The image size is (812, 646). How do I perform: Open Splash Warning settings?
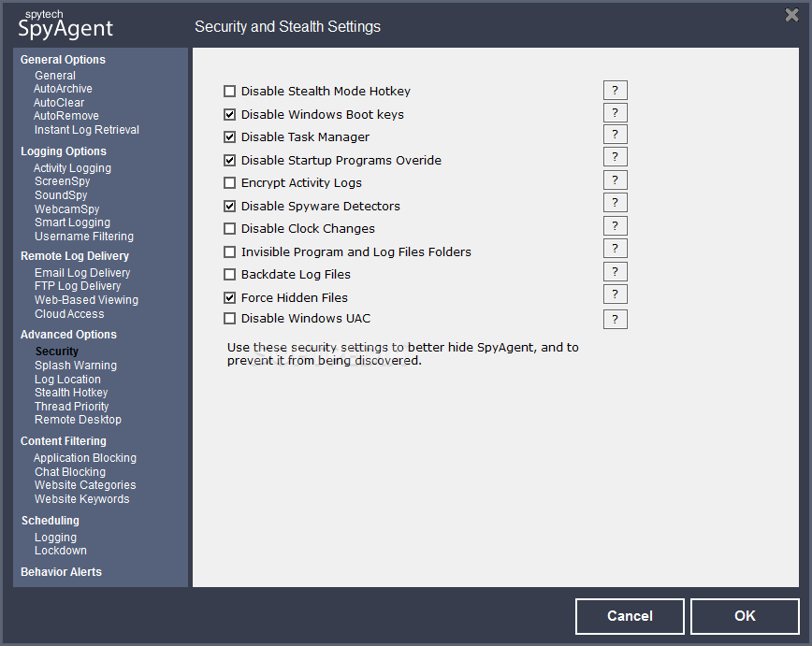[76, 366]
